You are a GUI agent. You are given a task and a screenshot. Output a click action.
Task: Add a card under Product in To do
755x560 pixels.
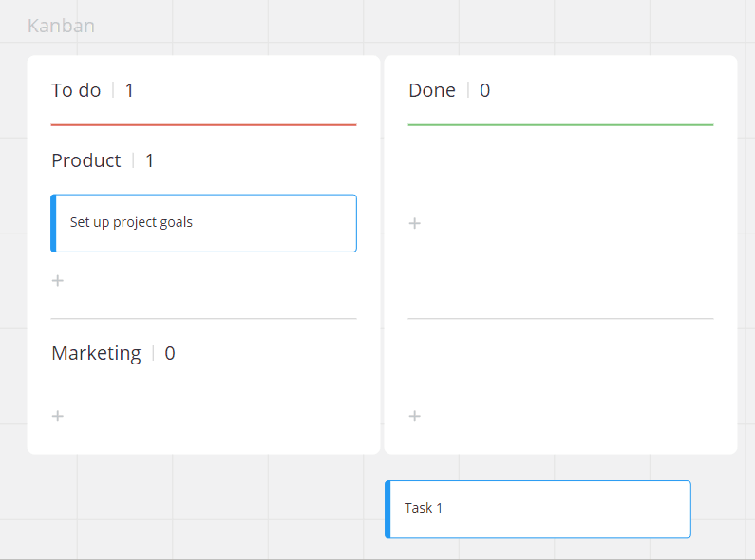[58, 281]
